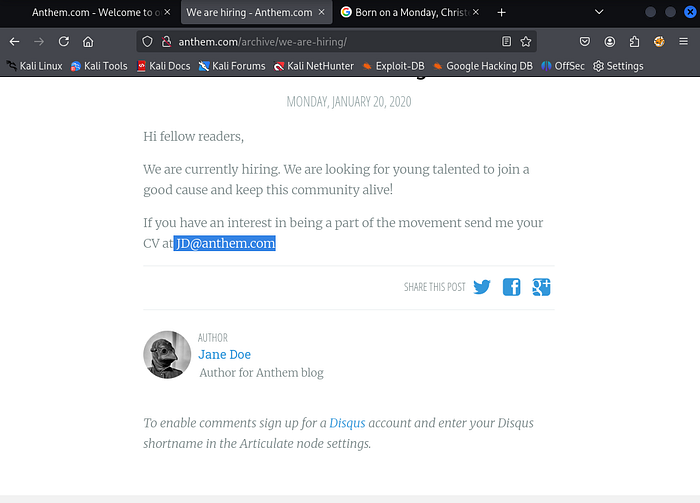
Task: Open tracking protection shield icon
Action: [147, 42]
